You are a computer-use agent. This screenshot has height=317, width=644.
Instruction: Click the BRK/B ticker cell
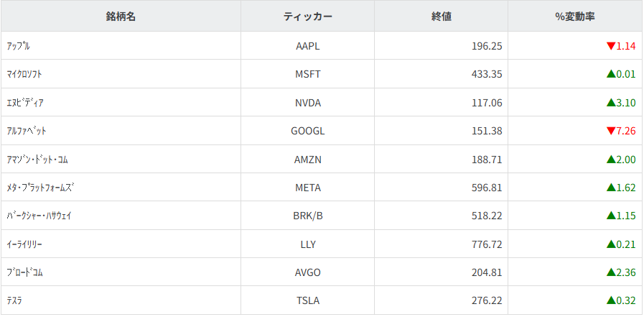(x=307, y=216)
